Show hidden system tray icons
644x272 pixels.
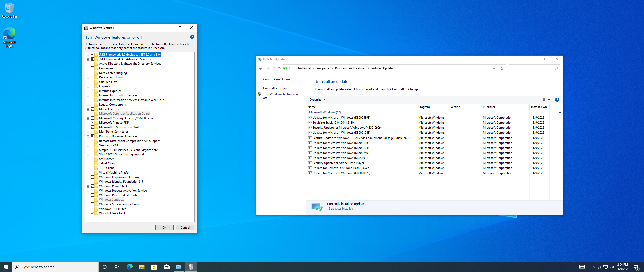(x=593, y=267)
